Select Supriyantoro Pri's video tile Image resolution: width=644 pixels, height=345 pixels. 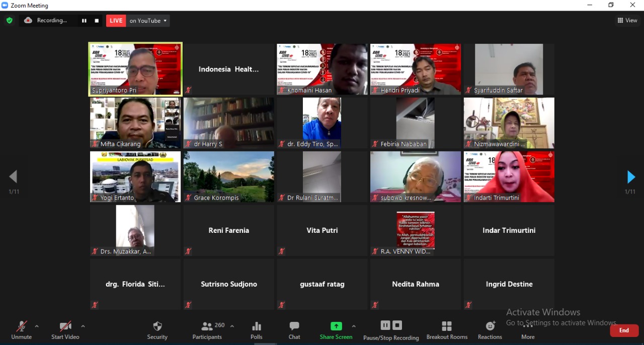tap(135, 69)
